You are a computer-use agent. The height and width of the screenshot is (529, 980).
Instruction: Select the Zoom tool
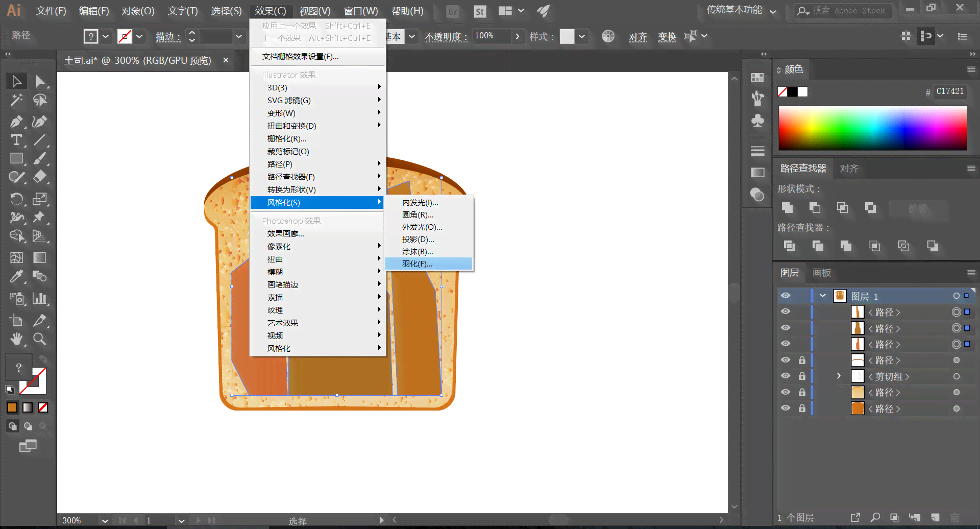pyautogui.click(x=40, y=339)
